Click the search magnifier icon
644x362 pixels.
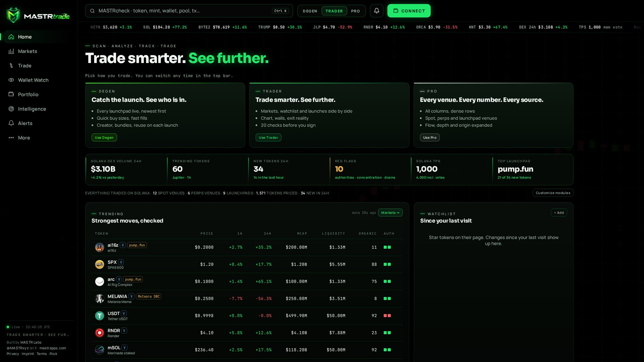[92, 11]
